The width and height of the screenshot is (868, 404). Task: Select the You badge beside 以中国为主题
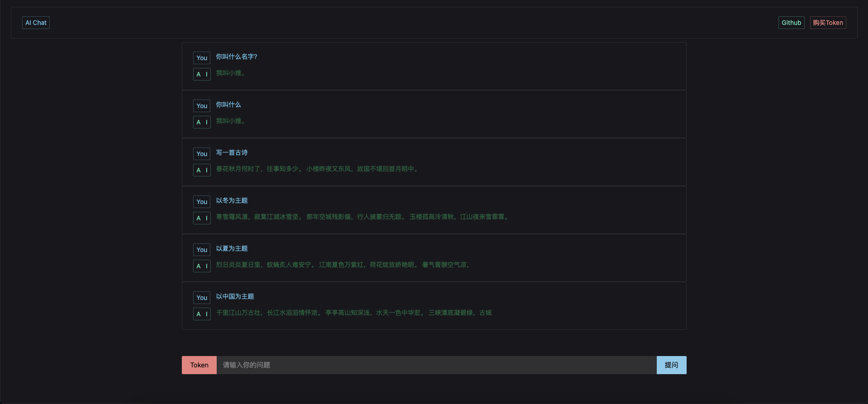[202, 298]
